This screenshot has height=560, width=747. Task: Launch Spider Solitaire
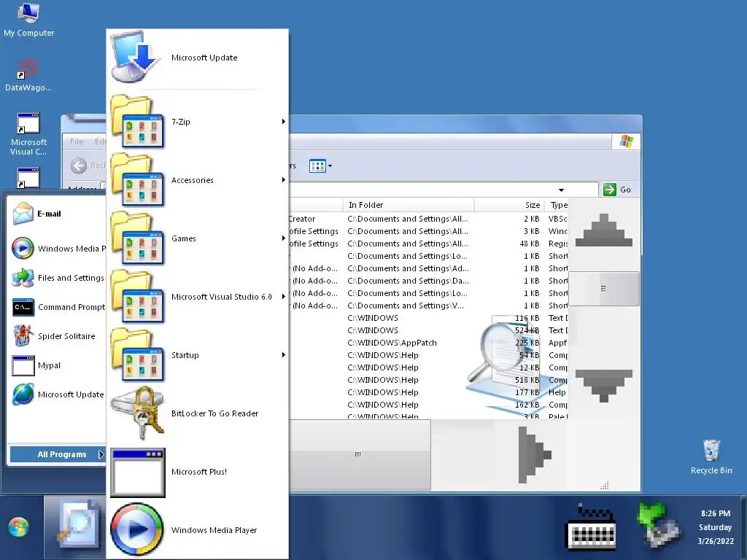[x=57, y=336]
